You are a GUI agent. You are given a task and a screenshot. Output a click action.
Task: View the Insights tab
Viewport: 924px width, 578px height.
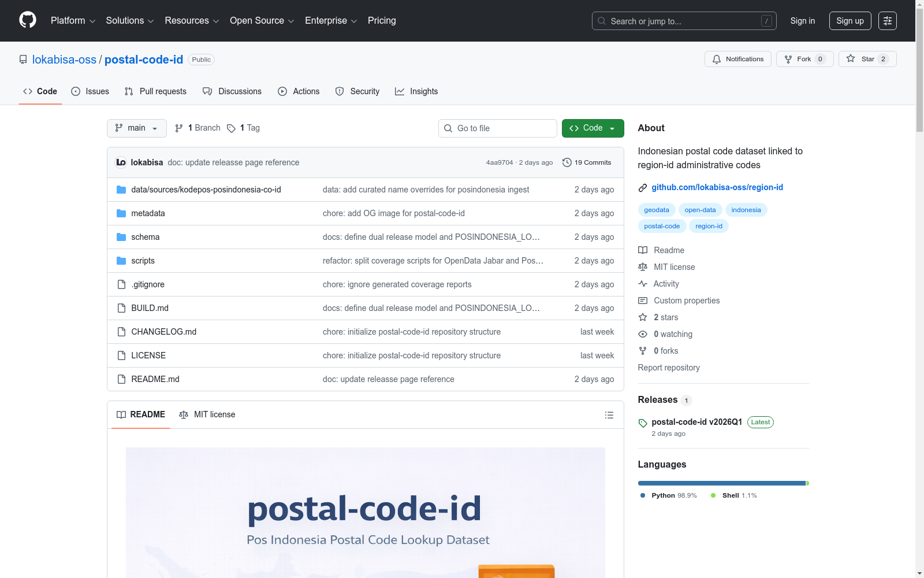coord(416,91)
